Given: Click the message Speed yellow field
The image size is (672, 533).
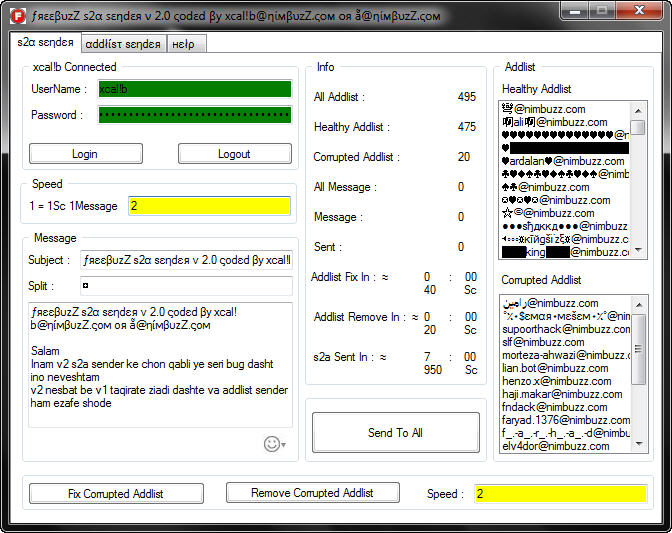Looking at the screenshot, I should pyautogui.click(x=209, y=206).
